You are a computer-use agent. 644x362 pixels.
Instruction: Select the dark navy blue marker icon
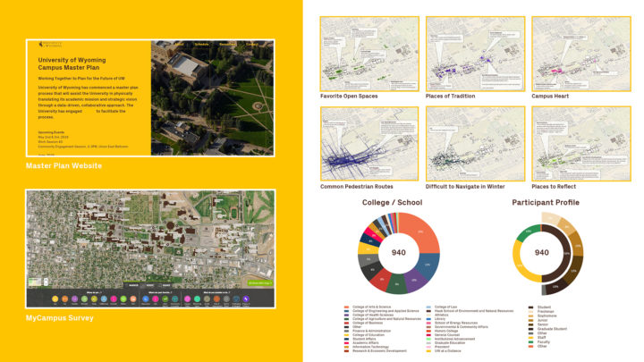tap(236, 299)
